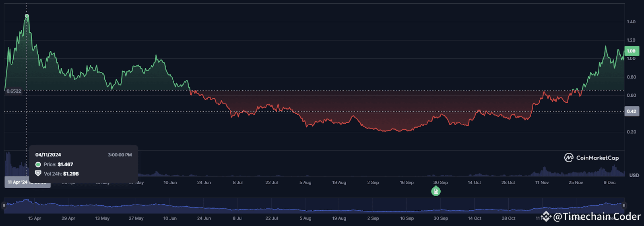Click the 0.6522 baseline price label
Image resolution: width=644 pixels, height=226 pixels.
click(14, 91)
